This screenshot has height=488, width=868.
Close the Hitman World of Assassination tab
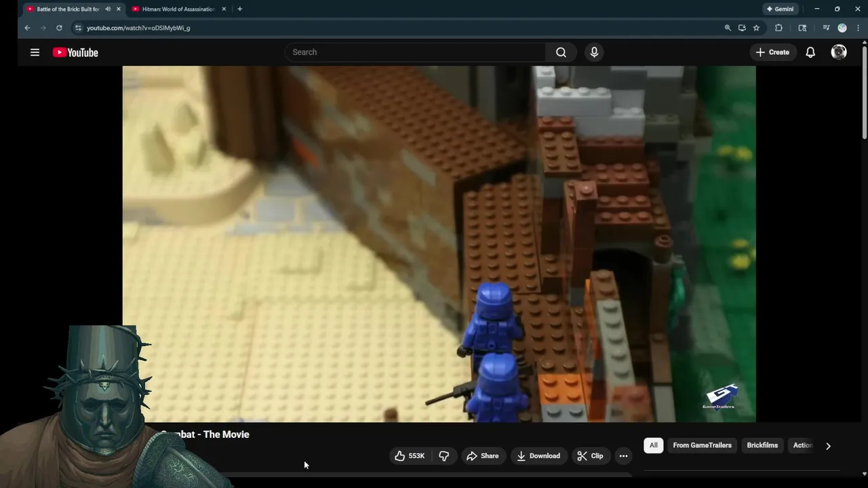coord(223,9)
